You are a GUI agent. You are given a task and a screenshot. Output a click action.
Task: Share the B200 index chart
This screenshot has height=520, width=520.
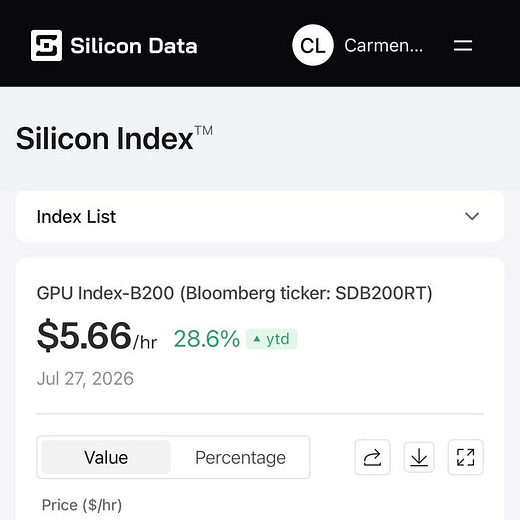pos(372,457)
